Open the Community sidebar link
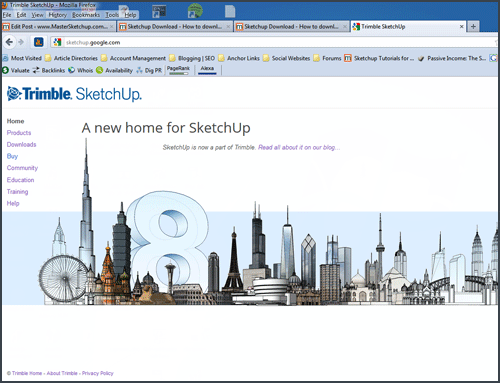The width and height of the screenshot is (500, 383). (x=22, y=168)
